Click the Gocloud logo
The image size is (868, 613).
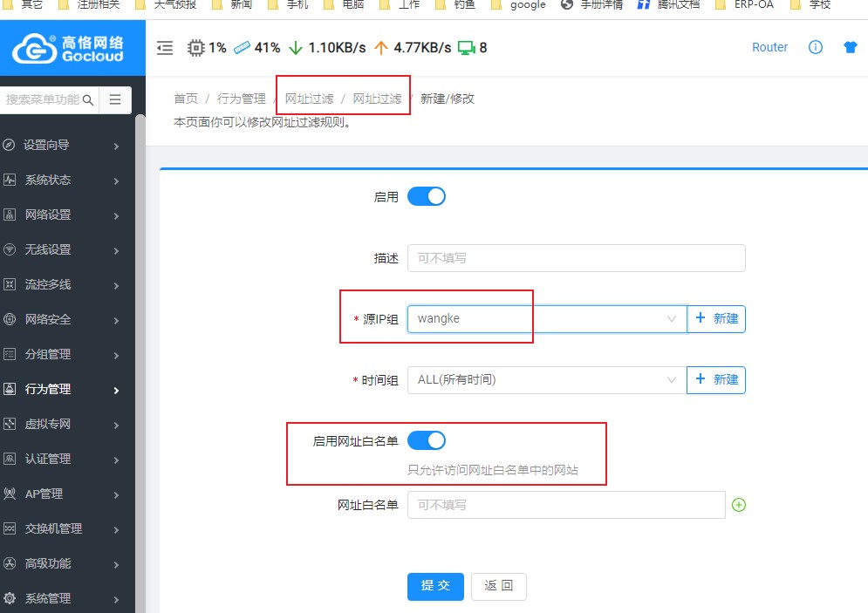point(68,49)
